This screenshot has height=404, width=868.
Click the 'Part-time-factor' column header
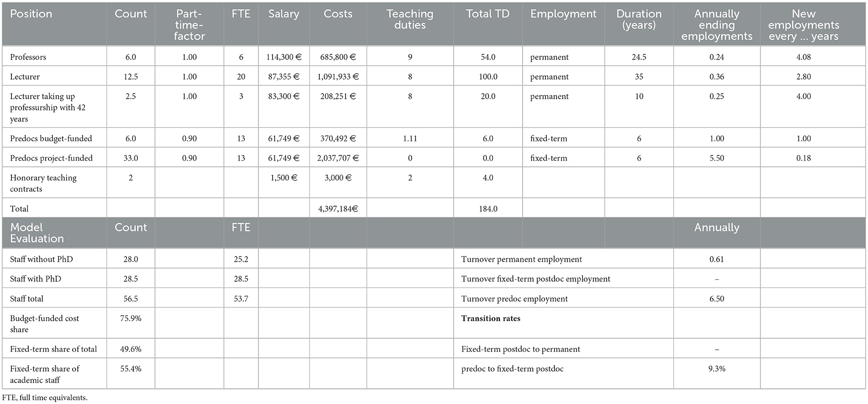pyautogui.click(x=189, y=25)
